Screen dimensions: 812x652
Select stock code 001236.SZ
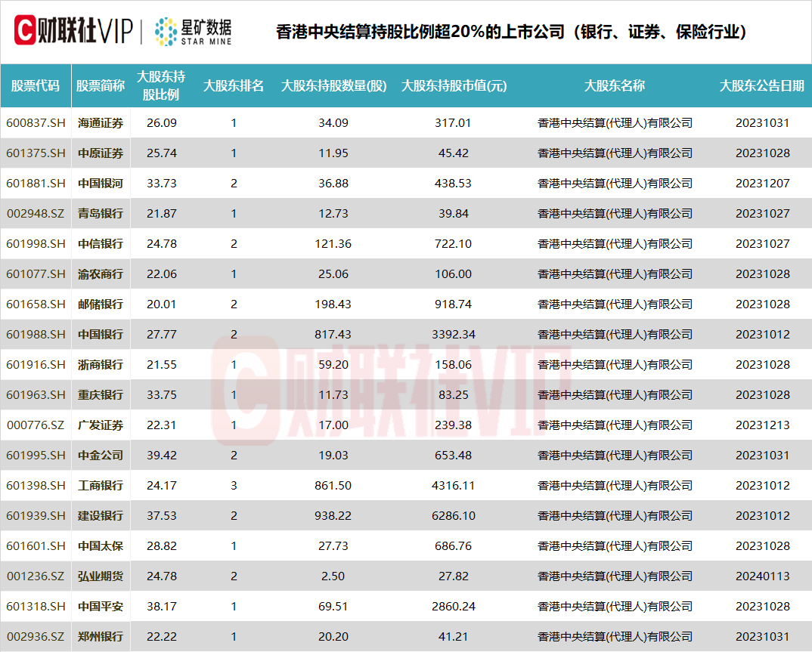click(36, 576)
